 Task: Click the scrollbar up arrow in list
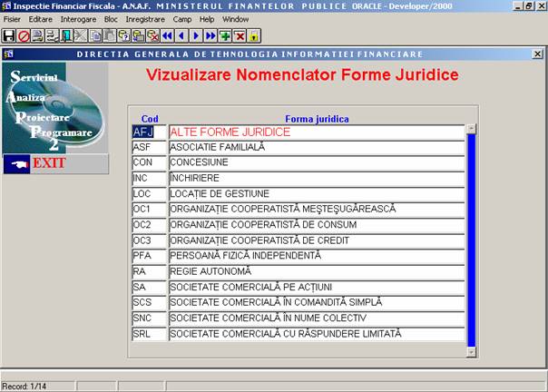click(x=471, y=129)
